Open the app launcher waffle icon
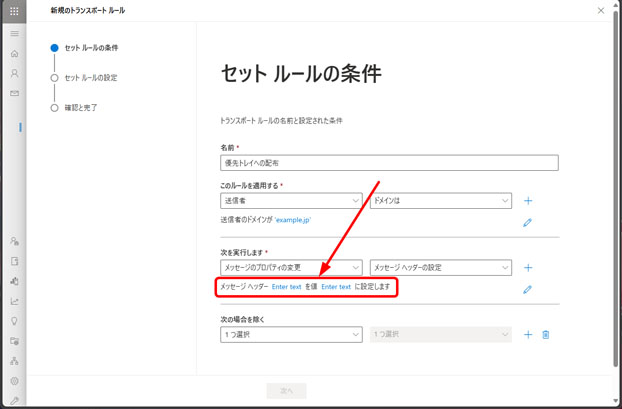 (x=14, y=11)
